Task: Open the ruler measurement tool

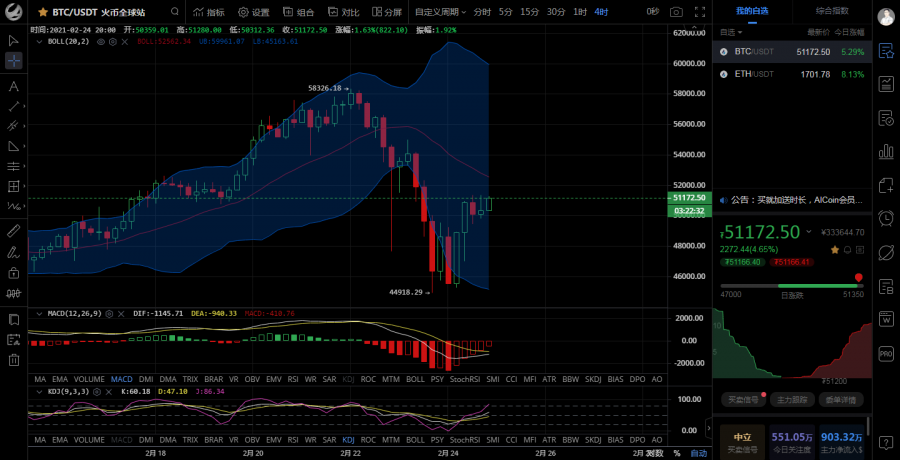Action: tap(14, 231)
